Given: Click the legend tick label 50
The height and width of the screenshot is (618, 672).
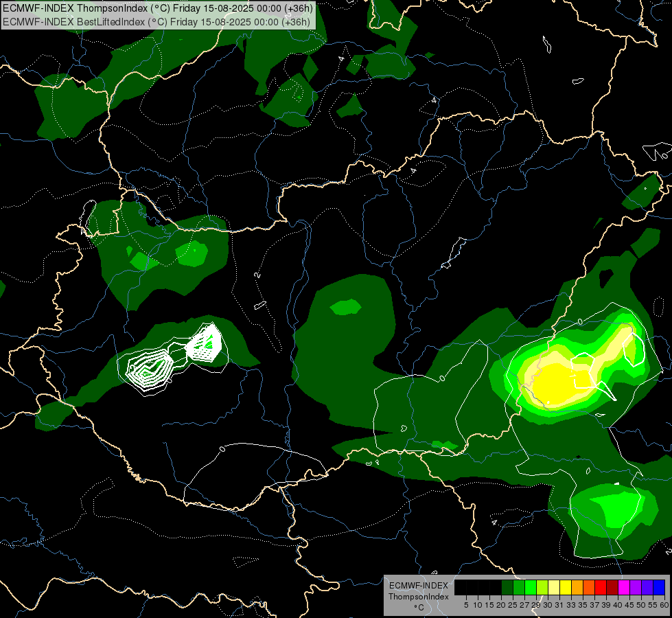Looking at the screenshot, I should (640, 605).
